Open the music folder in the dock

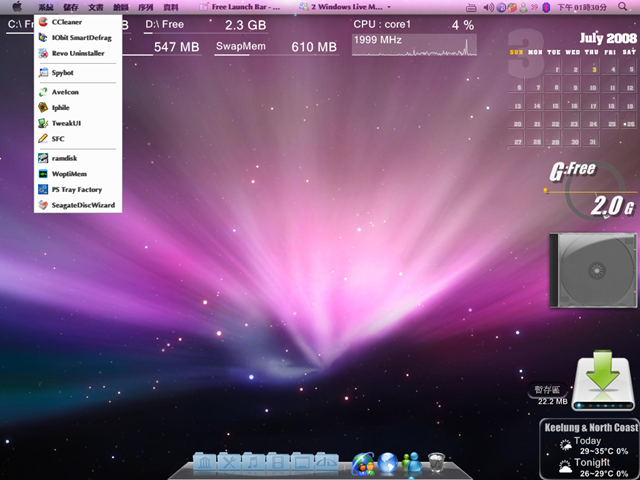coord(253,463)
